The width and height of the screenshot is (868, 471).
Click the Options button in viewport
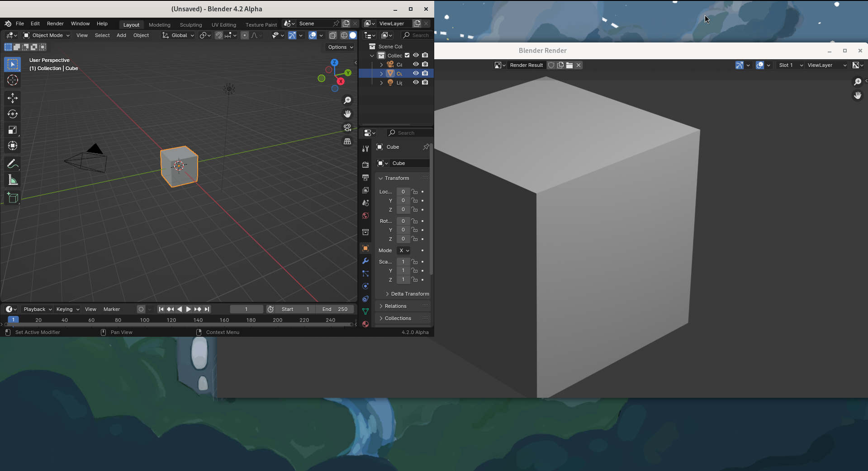click(340, 47)
